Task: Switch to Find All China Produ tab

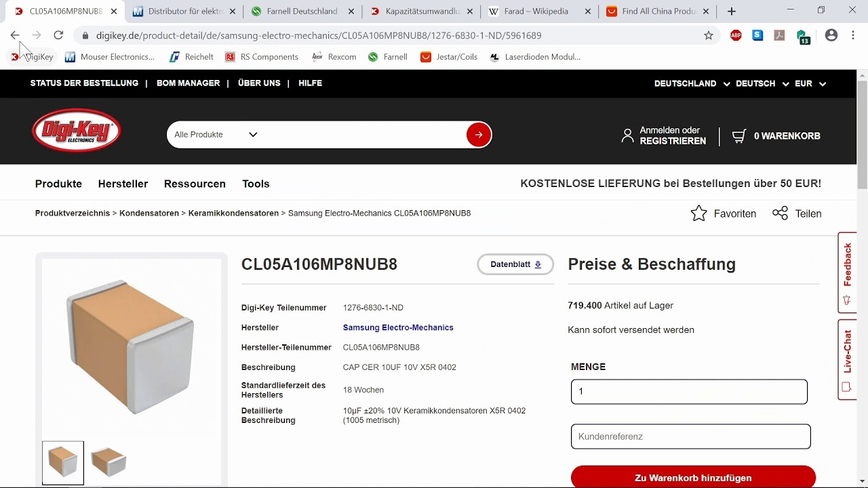Action: coord(659,12)
